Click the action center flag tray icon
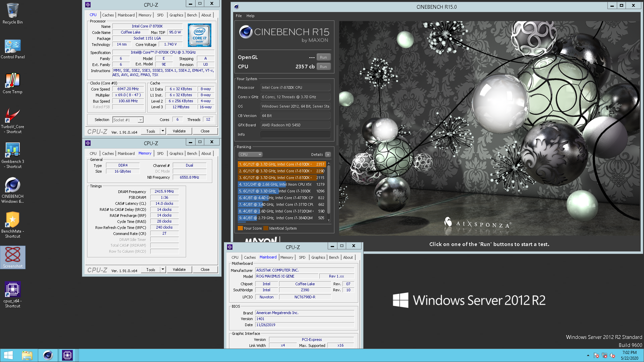This screenshot has width=644, height=362. click(596, 355)
